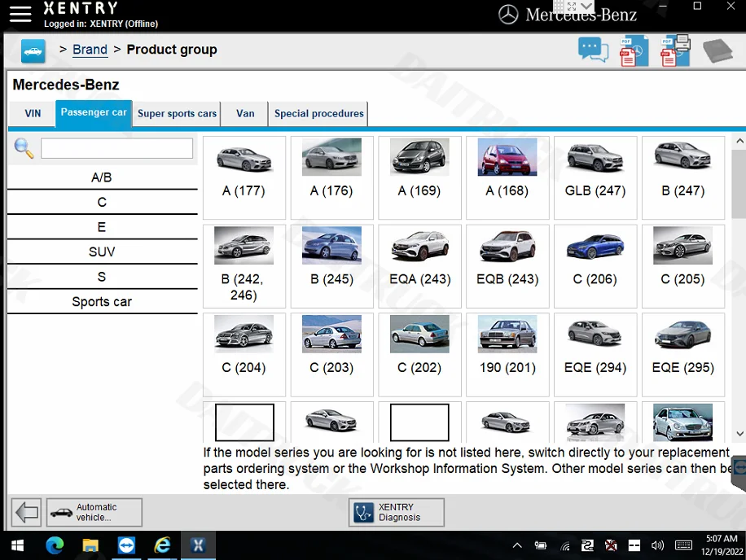Click the model series search field

tap(116, 148)
